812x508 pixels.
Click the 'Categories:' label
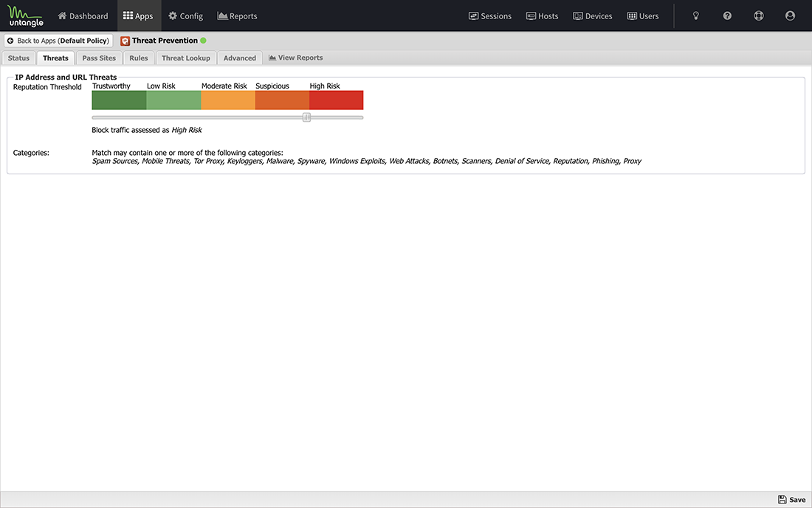[31, 153]
